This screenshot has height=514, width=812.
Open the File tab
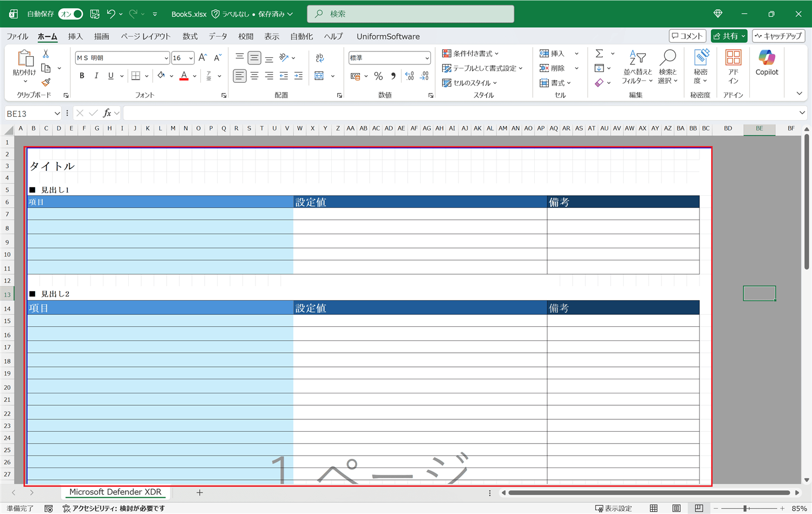click(x=17, y=36)
